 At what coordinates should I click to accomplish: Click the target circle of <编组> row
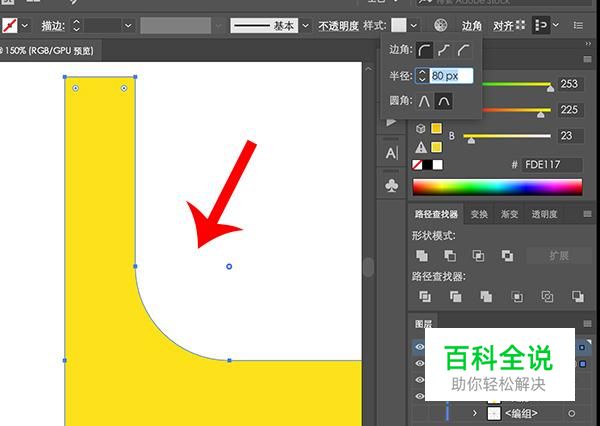pyautogui.click(x=571, y=413)
